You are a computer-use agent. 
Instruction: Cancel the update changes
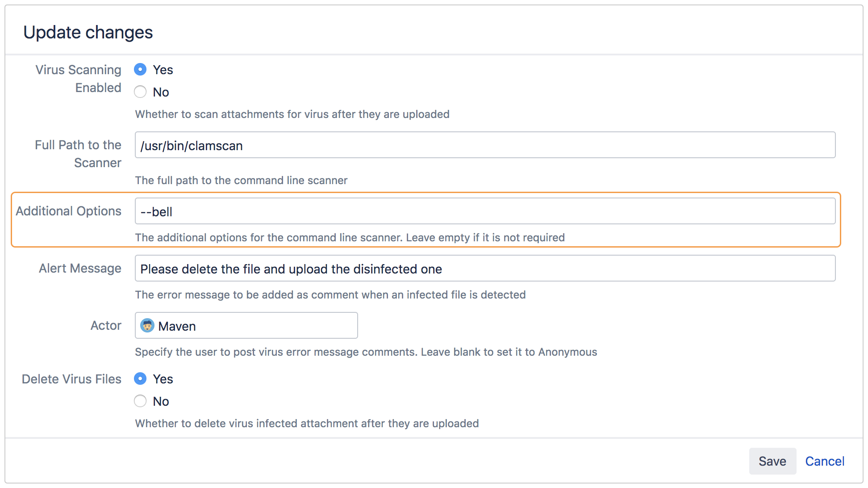[x=825, y=461]
